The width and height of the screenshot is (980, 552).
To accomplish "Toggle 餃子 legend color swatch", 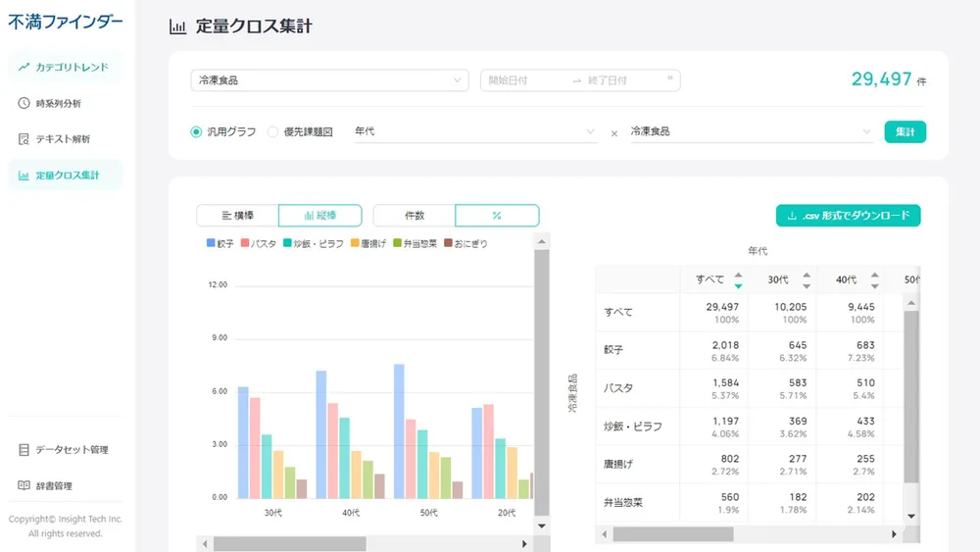I will 211,242.
